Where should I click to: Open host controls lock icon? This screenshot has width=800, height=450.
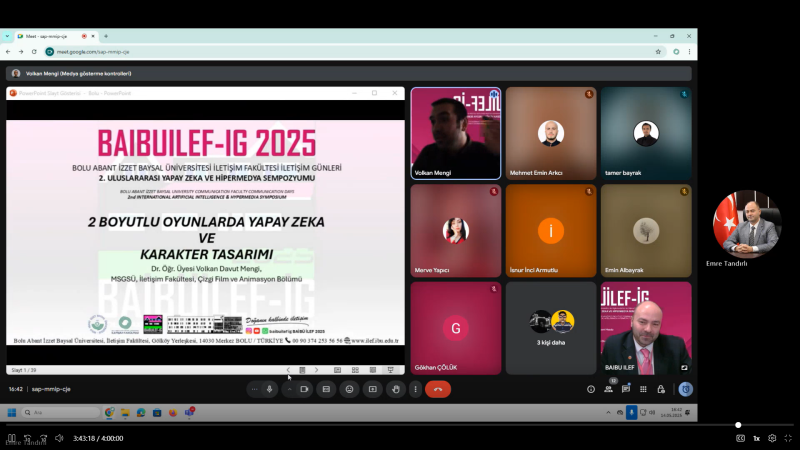pyautogui.click(x=661, y=389)
